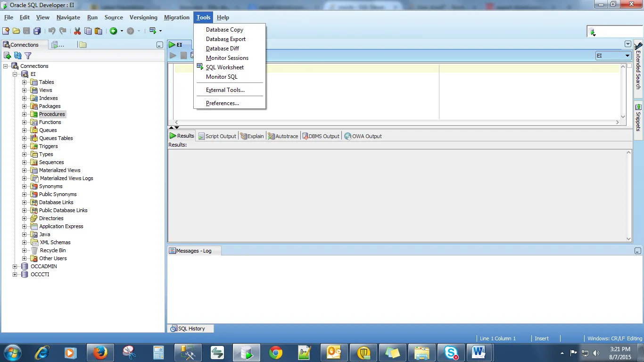Click the Paste clipboard toolbar icon
This screenshot has height=362, width=644.
click(x=98, y=31)
